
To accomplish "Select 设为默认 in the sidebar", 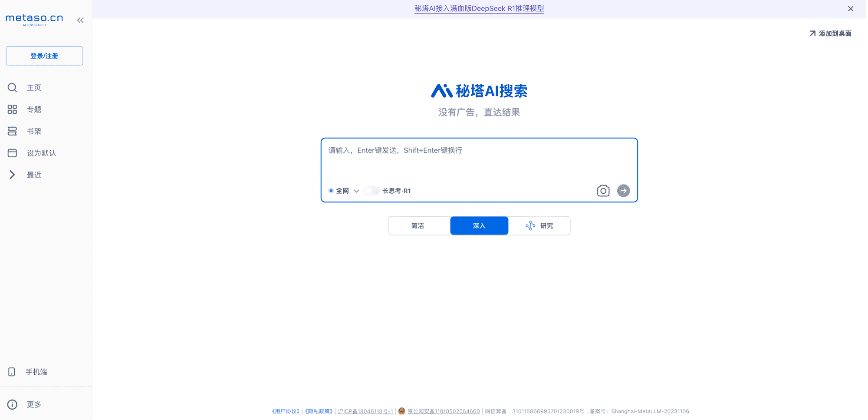I will coord(41,153).
